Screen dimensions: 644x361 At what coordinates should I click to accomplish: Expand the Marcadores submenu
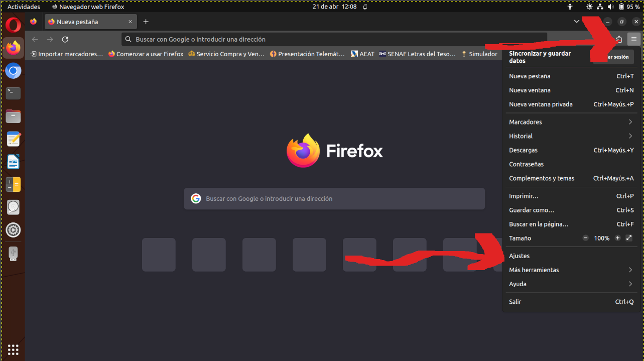point(630,122)
